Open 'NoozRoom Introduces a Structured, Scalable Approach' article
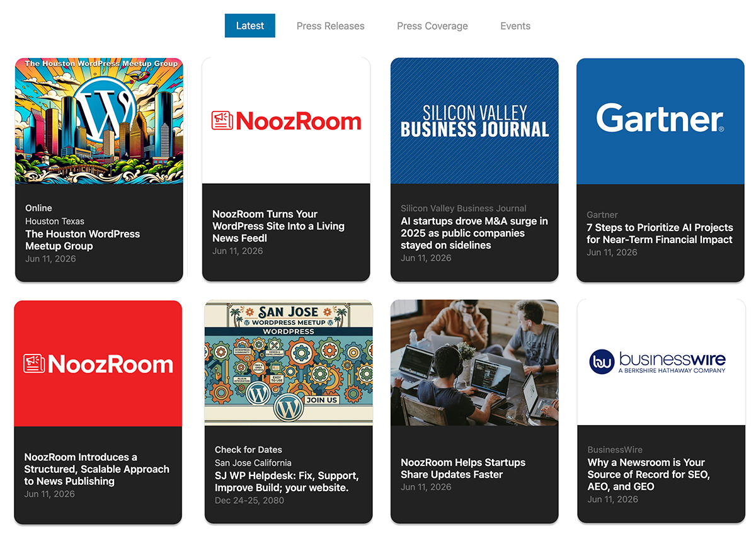The image size is (756, 539). coord(97,469)
